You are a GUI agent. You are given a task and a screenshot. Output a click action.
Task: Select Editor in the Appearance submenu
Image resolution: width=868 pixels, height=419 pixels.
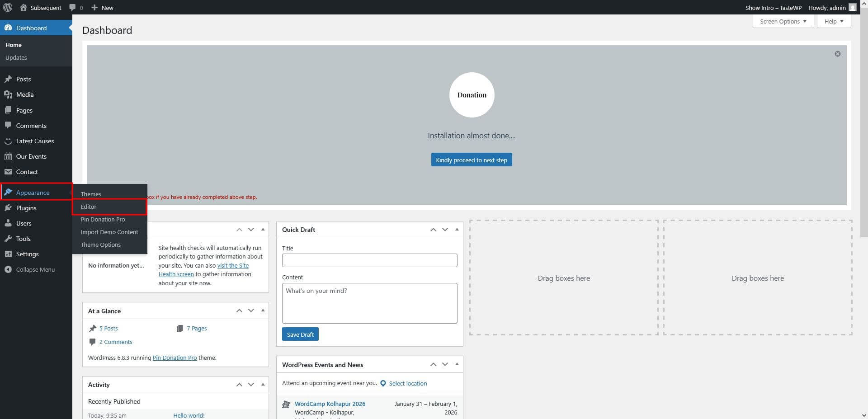(x=89, y=207)
